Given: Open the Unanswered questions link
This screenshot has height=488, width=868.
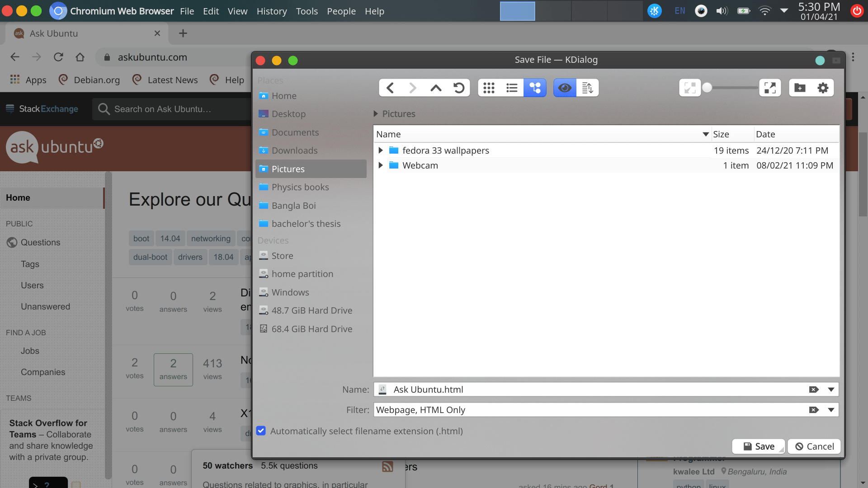Looking at the screenshot, I should coord(45,306).
